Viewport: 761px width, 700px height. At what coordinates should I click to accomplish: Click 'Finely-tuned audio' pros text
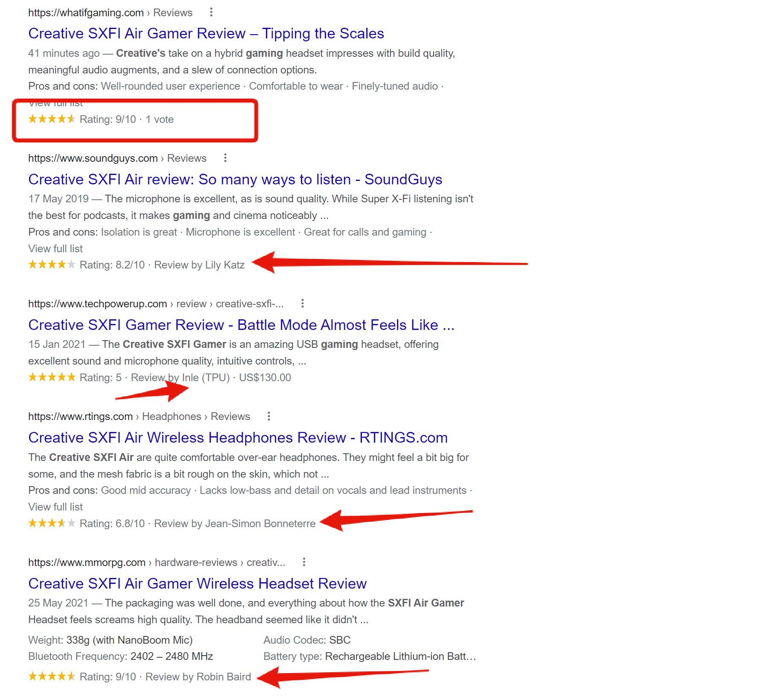click(395, 86)
